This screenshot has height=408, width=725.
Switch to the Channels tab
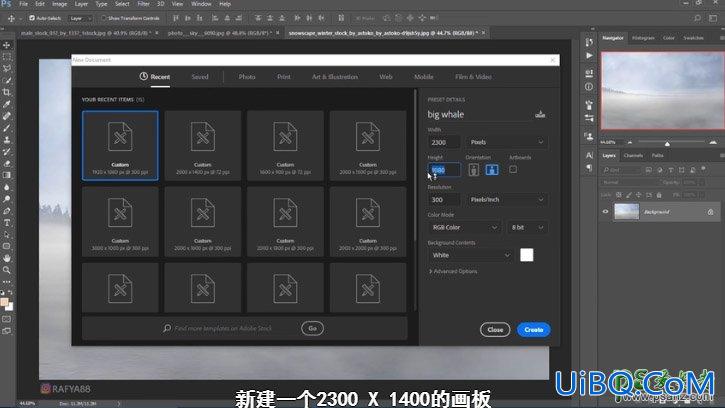click(x=633, y=155)
